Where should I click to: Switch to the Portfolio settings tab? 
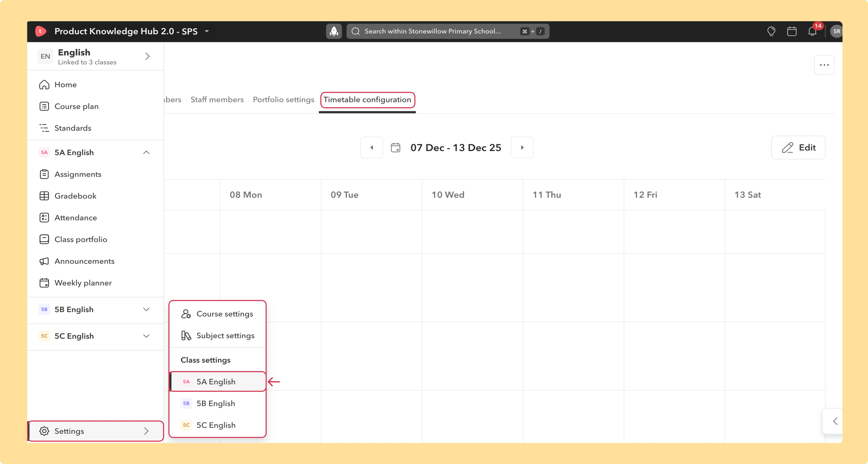283,100
